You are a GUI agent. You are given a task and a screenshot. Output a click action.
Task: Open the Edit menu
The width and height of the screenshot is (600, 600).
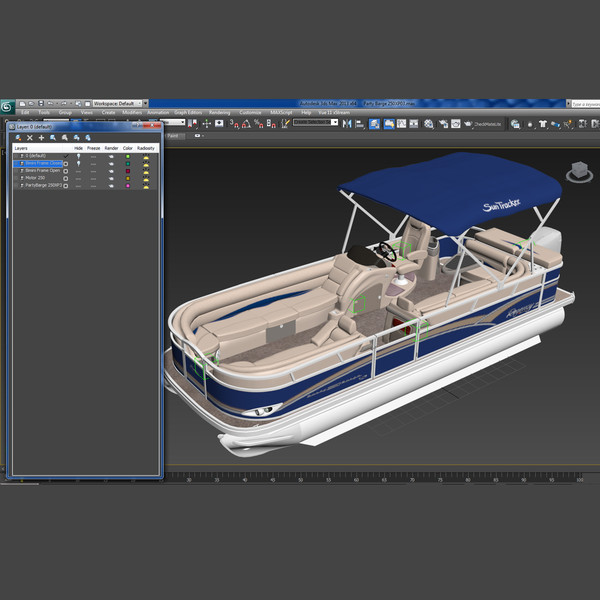[x=25, y=112]
